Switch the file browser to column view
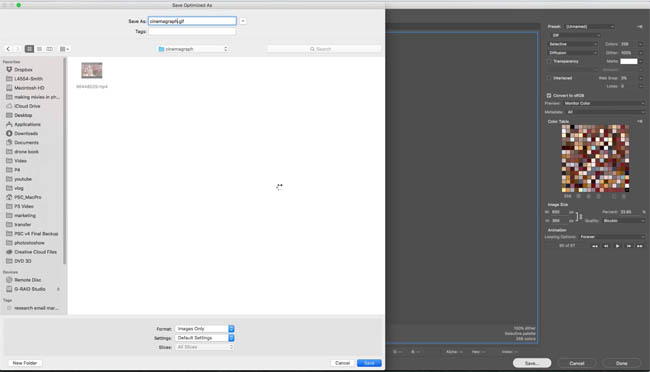This screenshot has width=650, height=372. click(49, 49)
